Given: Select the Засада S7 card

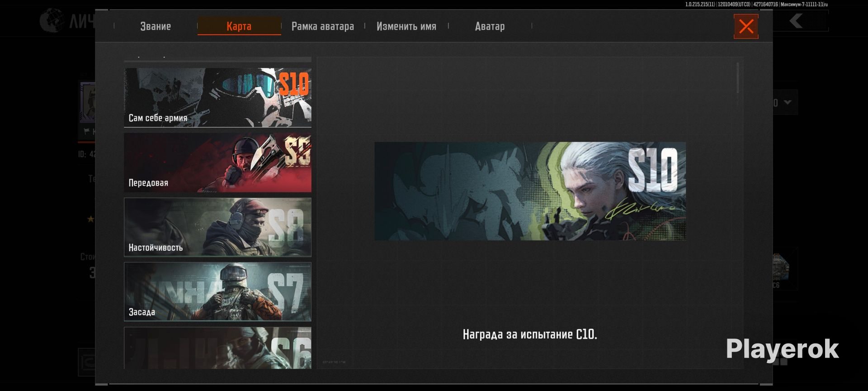Looking at the screenshot, I should 217,292.
